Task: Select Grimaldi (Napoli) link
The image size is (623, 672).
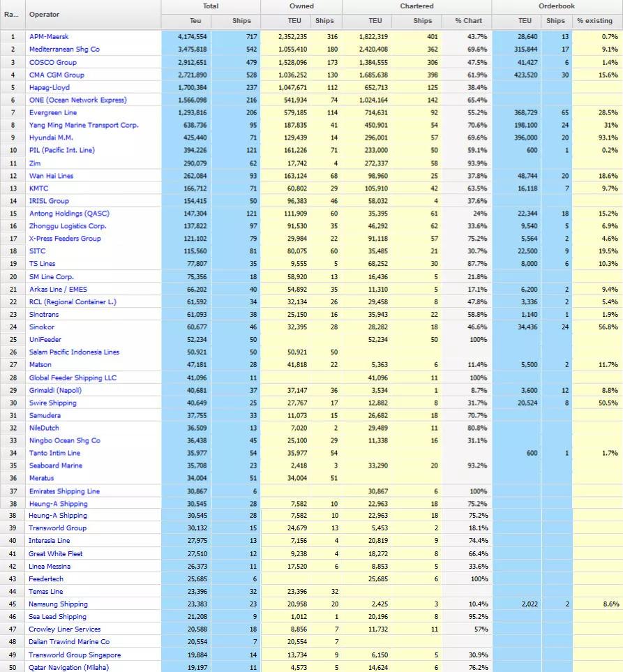Action: click(x=55, y=390)
